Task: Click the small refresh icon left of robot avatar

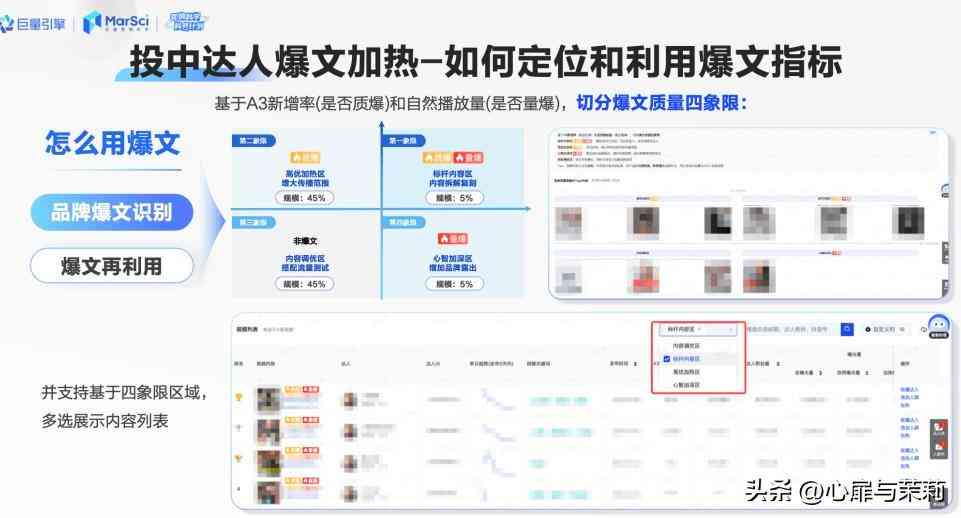Action: (x=923, y=329)
